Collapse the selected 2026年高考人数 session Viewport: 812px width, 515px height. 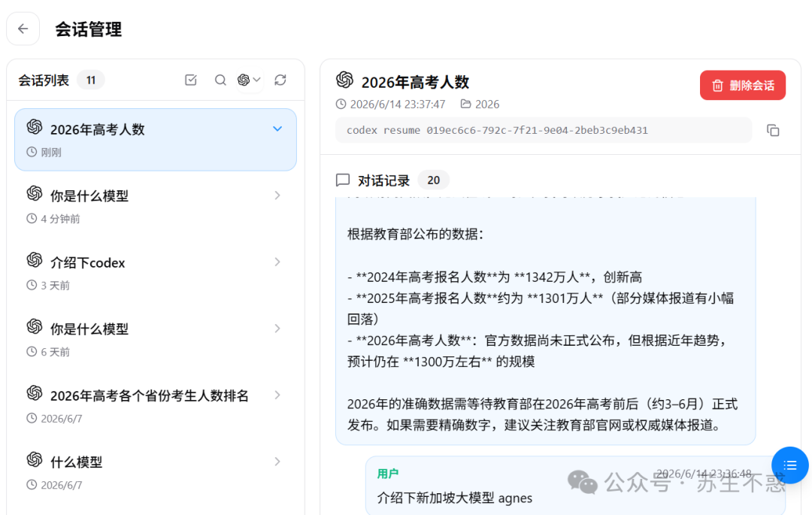277,129
